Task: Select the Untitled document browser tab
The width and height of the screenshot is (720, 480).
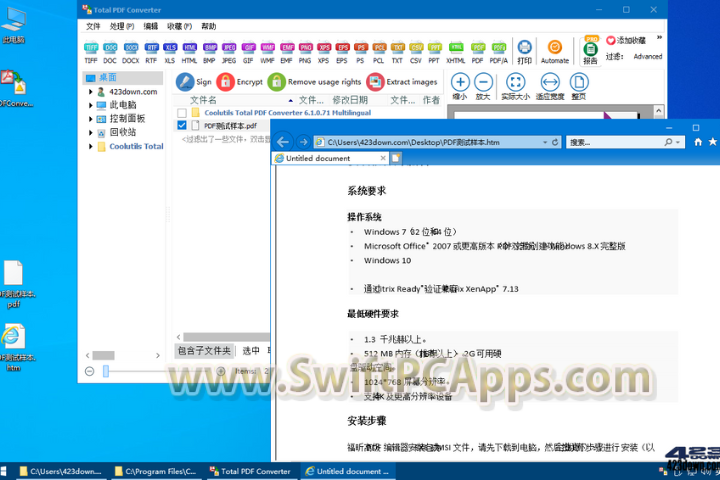Action: [x=330, y=158]
